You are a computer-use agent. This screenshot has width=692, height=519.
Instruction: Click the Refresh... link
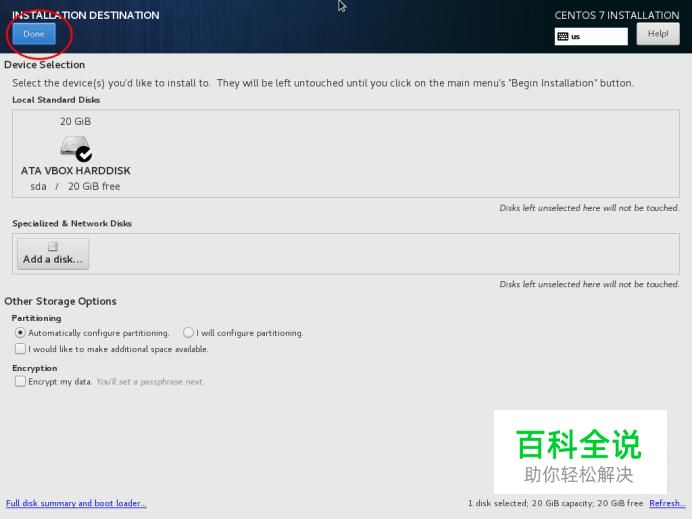pos(667,503)
